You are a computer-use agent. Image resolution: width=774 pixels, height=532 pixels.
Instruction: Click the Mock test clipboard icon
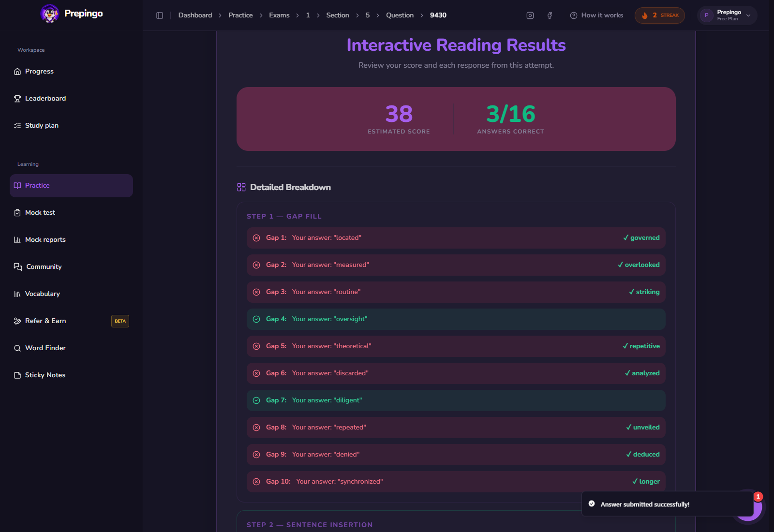pyautogui.click(x=17, y=213)
